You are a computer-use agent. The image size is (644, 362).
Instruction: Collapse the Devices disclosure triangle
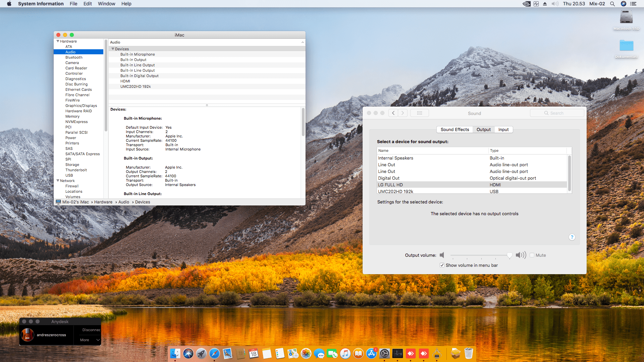(x=113, y=49)
